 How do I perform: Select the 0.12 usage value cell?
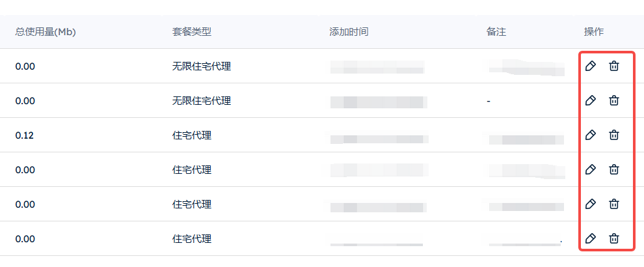[25, 135]
